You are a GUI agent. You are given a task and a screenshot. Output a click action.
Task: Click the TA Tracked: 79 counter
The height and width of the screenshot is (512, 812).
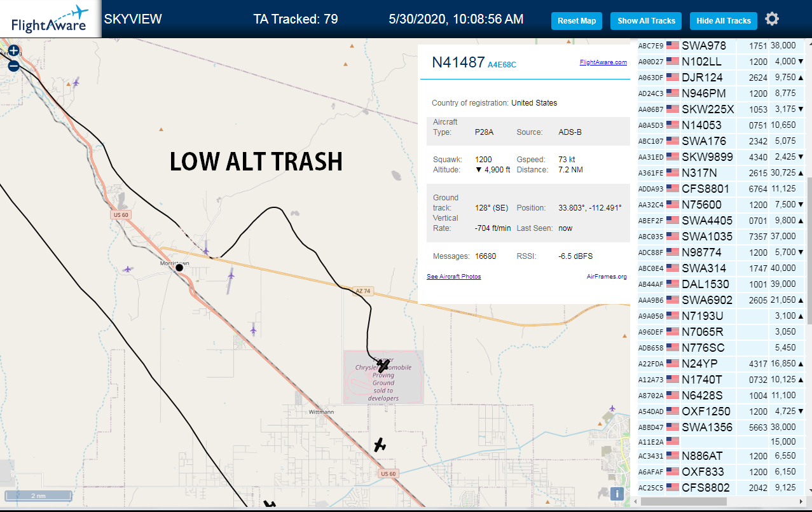tap(296, 19)
